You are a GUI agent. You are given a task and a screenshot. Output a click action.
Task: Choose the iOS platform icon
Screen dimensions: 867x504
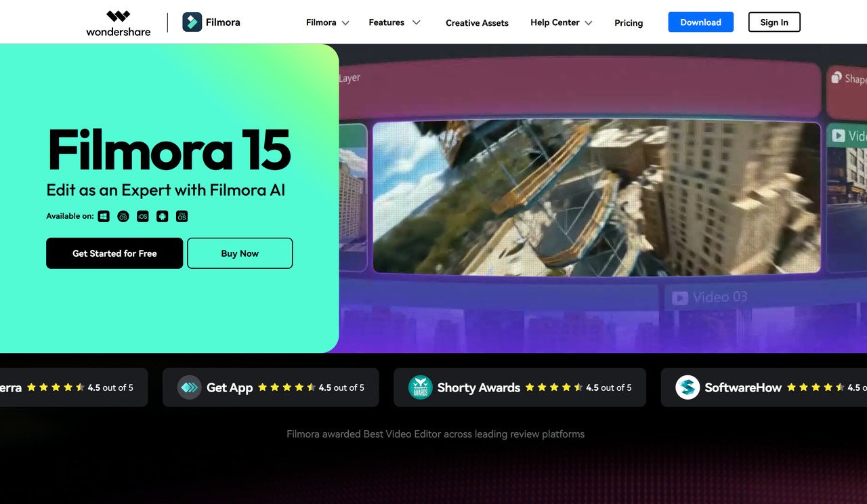143,217
